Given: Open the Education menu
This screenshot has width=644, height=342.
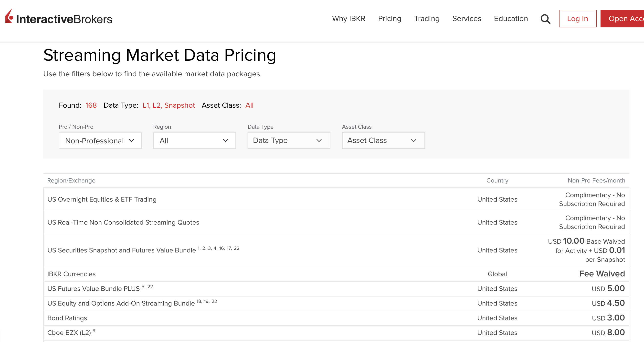Looking at the screenshot, I should coord(510,19).
